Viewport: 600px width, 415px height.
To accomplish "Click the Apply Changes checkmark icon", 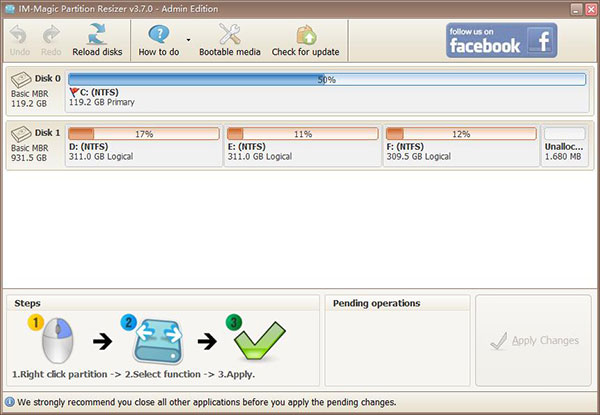I will click(x=499, y=341).
